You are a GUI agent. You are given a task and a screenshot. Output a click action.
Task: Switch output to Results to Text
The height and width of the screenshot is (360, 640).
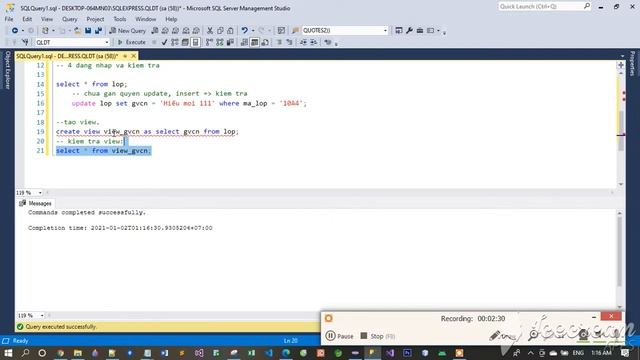244,42
